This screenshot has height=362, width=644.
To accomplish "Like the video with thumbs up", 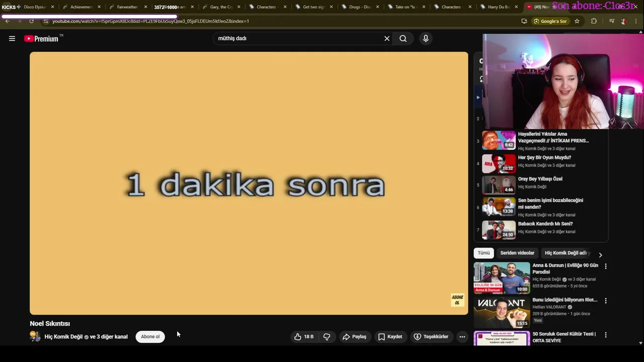I will tap(303, 337).
